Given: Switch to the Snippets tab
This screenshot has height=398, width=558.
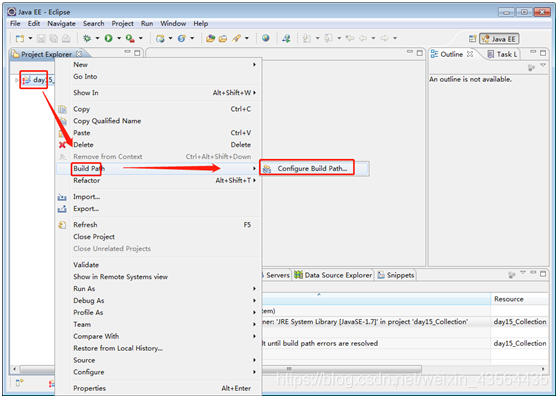Looking at the screenshot, I should pos(396,275).
